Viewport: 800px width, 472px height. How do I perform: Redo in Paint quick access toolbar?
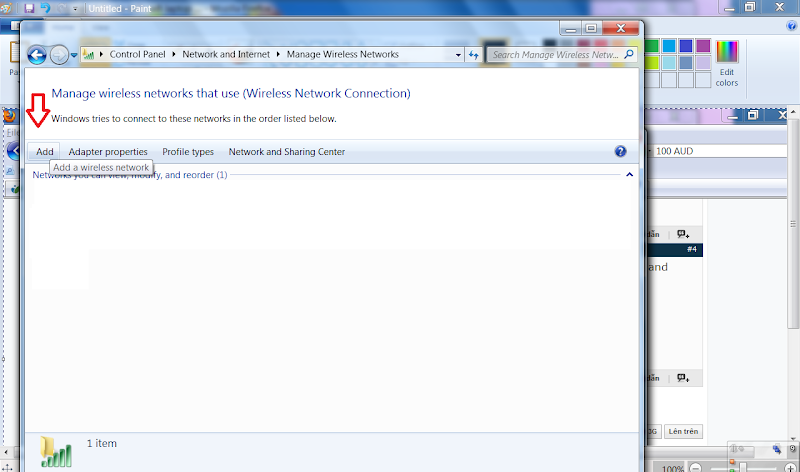pyautogui.click(x=62, y=8)
